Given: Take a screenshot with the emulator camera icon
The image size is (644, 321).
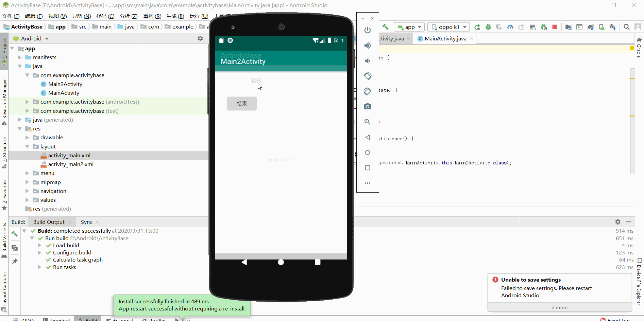Looking at the screenshot, I should pyautogui.click(x=368, y=106).
